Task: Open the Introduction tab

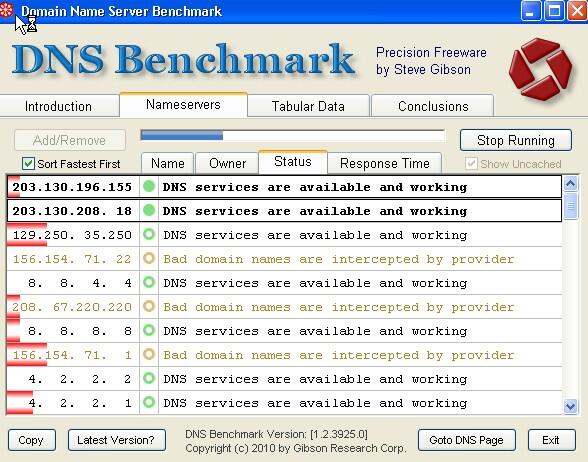Action: click(58, 106)
